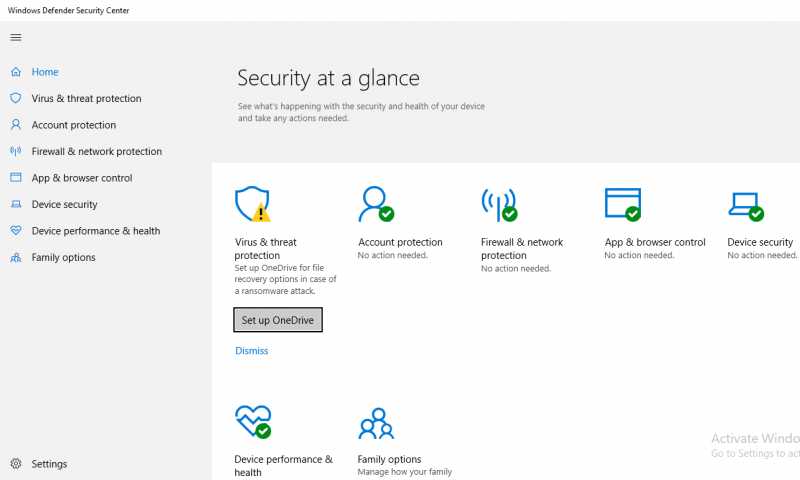Click the Account protection person icon in sidebar
The image size is (800, 480).
[16, 124]
